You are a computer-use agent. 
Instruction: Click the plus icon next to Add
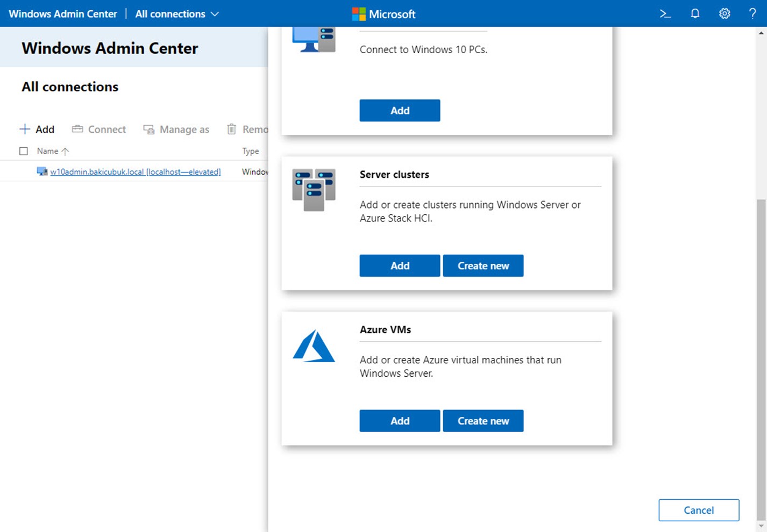click(25, 129)
